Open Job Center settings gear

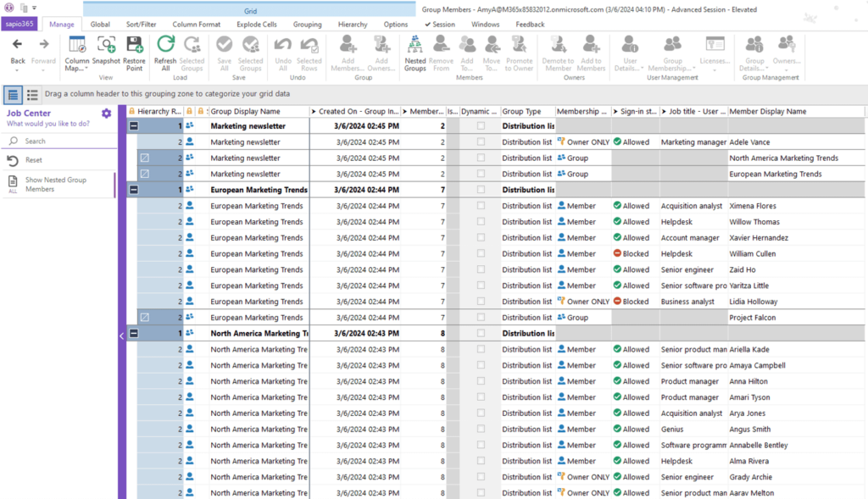[x=106, y=114]
